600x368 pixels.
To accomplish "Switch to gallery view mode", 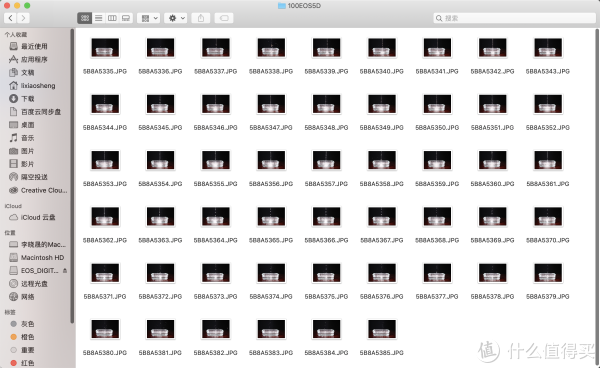I will point(126,18).
